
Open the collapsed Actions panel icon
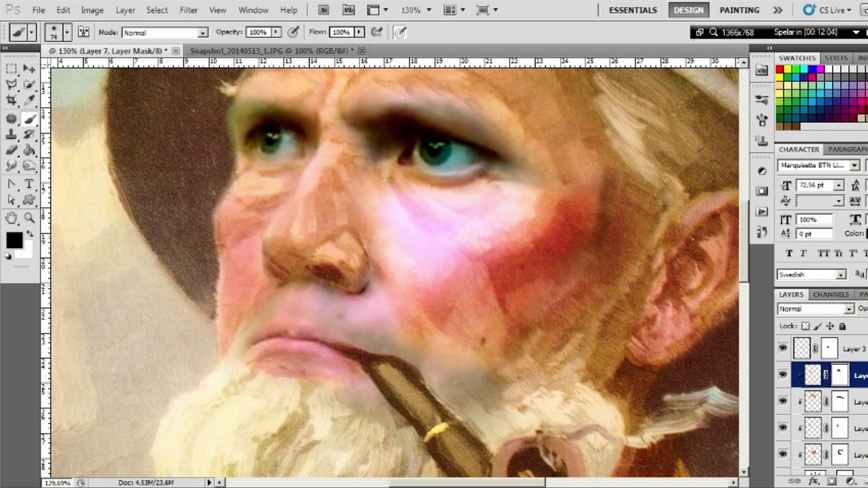pyautogui.click(x=762, y=211)
